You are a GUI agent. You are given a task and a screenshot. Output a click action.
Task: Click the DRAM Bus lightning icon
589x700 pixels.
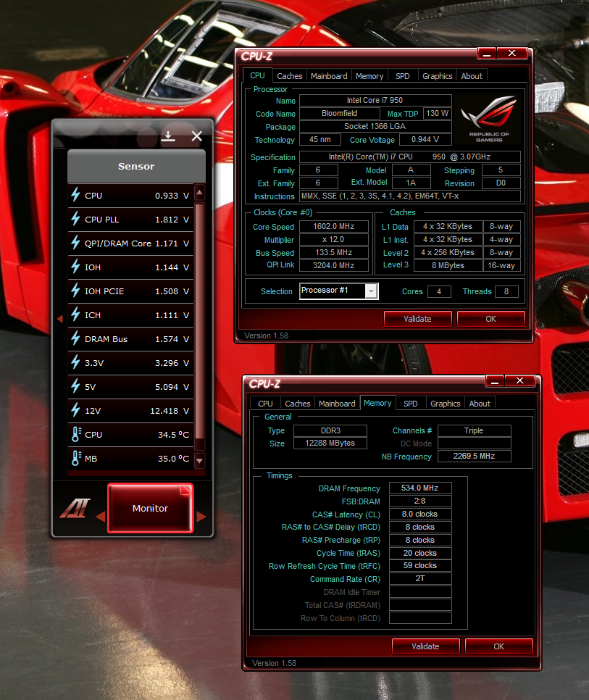coord(75,339)
